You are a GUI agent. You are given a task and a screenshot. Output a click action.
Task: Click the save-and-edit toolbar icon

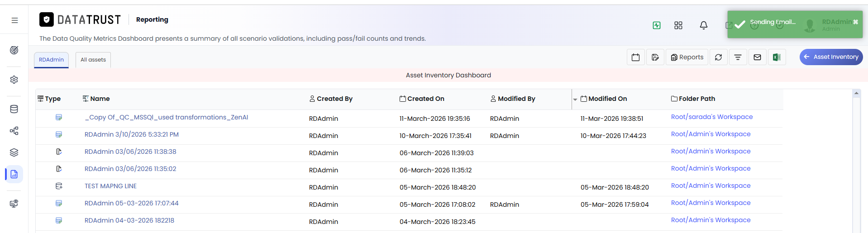coord(655,57)
